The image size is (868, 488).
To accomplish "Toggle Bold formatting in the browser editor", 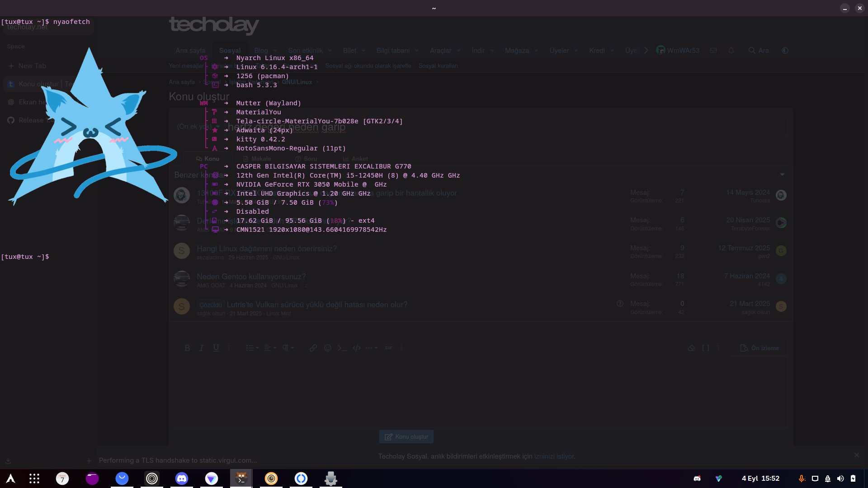I will click(187, 348).
